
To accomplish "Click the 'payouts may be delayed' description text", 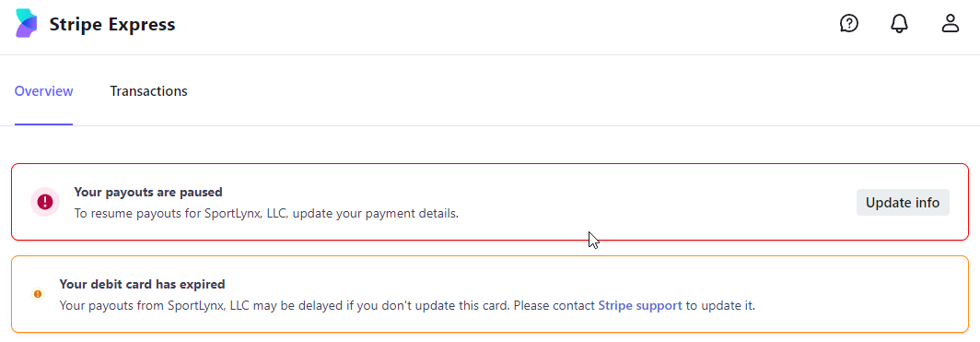I will coord(407,306).
